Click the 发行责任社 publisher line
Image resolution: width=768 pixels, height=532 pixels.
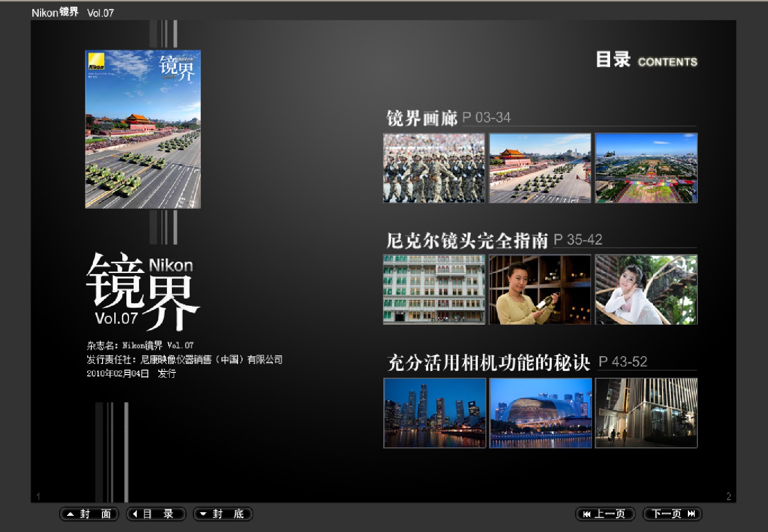point(184,359)
